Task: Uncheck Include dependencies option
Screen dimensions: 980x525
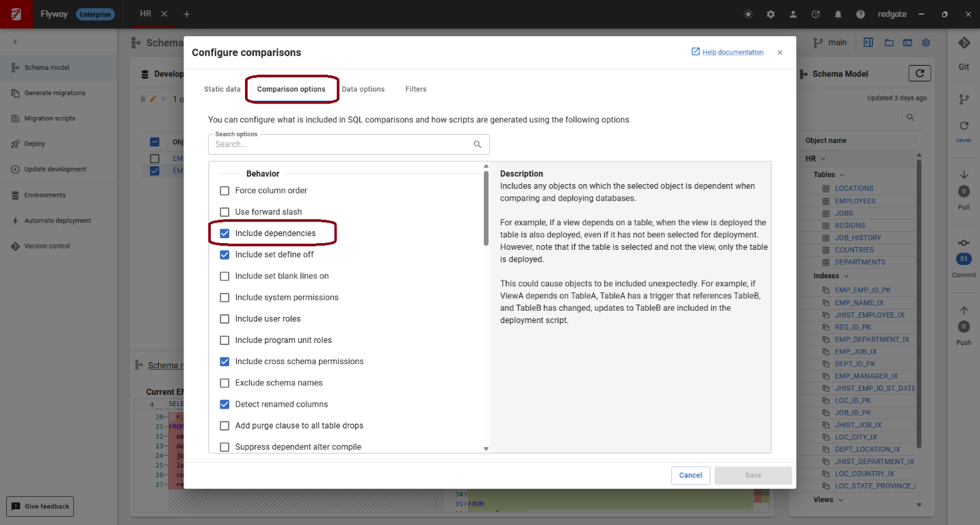Action: coord(224,233)
